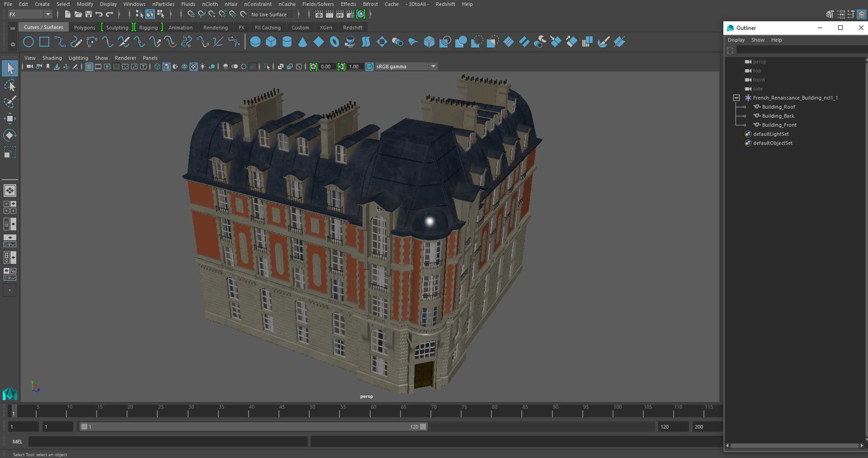This screenshot has width=868, height=458.
Task: Click the Loft surface shelf icon
Action: pyautogui.click(x=366, y=42)
